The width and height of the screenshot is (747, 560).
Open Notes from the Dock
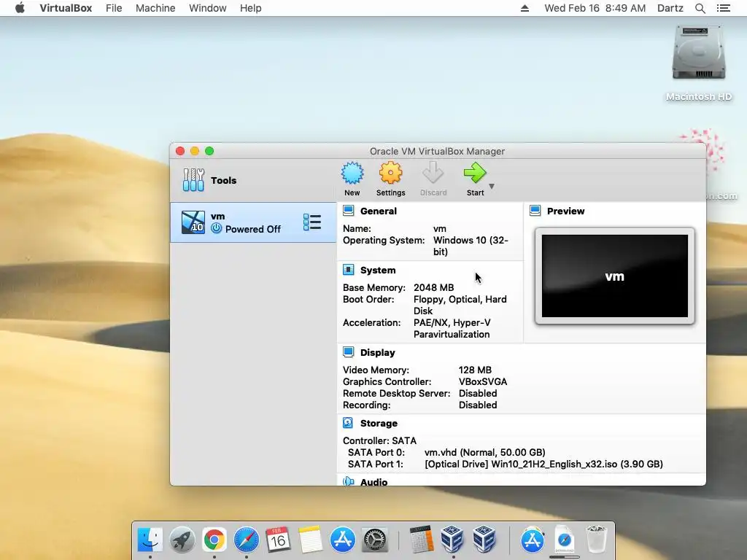pyautogui.click(x=311, y=540)
